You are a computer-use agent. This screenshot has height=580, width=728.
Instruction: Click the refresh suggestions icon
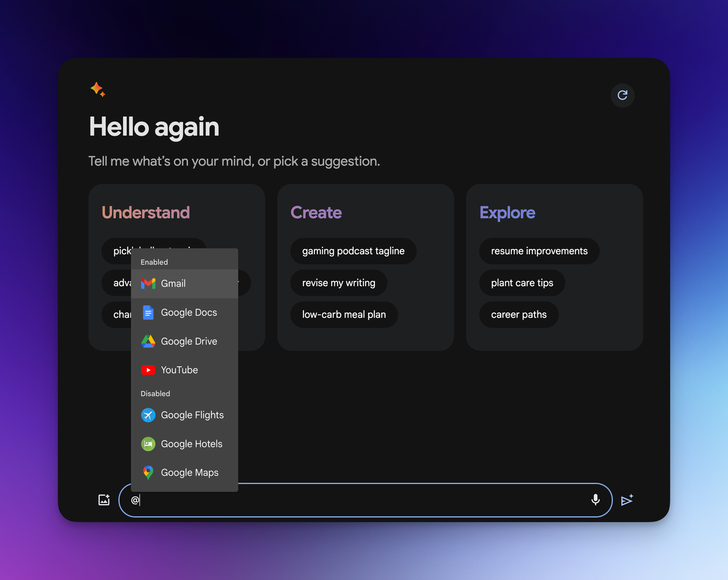point(622,95)
